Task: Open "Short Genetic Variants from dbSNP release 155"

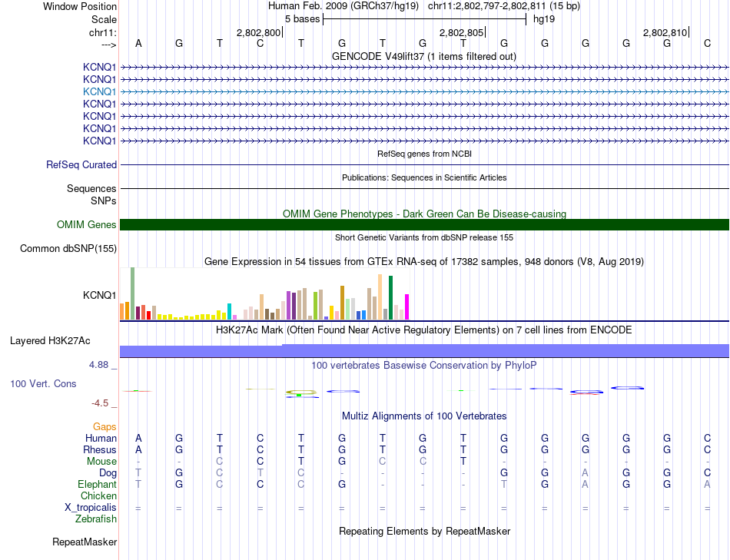Action: click(424, 237)
